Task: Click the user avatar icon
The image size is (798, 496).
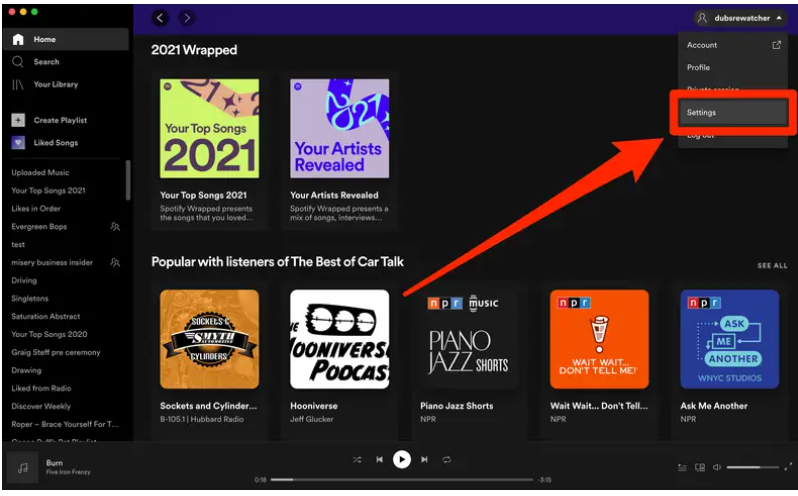Action: click(702, 18)
